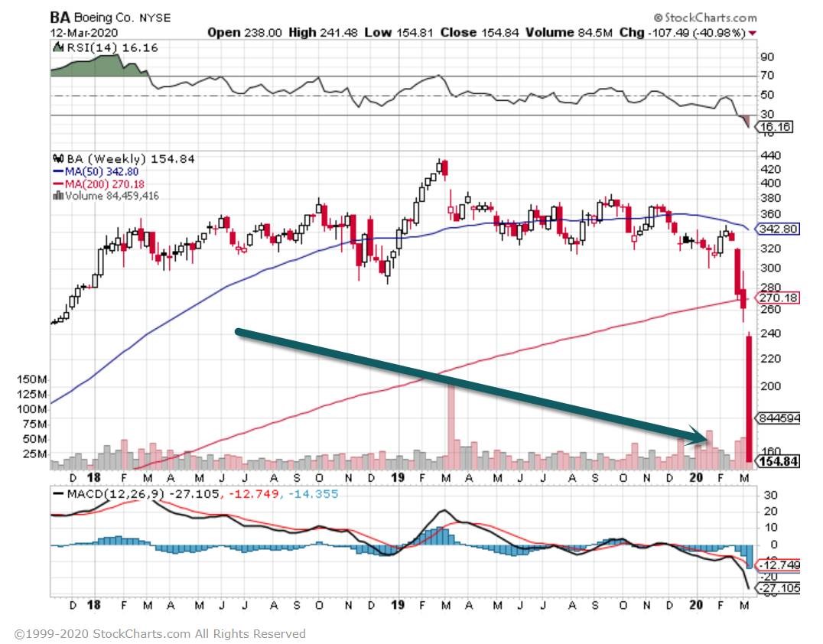Click the 70 level on the RSI axis
This screenshot has height=644, width=823.
pos(767,76)
